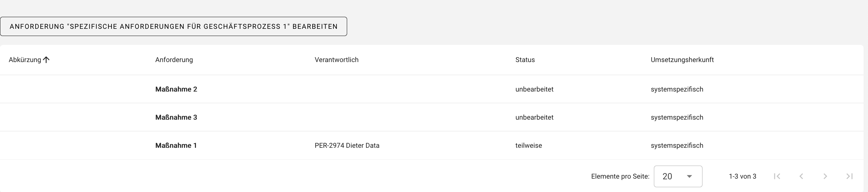Click the edit Anforderung Geschäftsprozess 1 button
The image size is (868, 192).
coord(173,26)
